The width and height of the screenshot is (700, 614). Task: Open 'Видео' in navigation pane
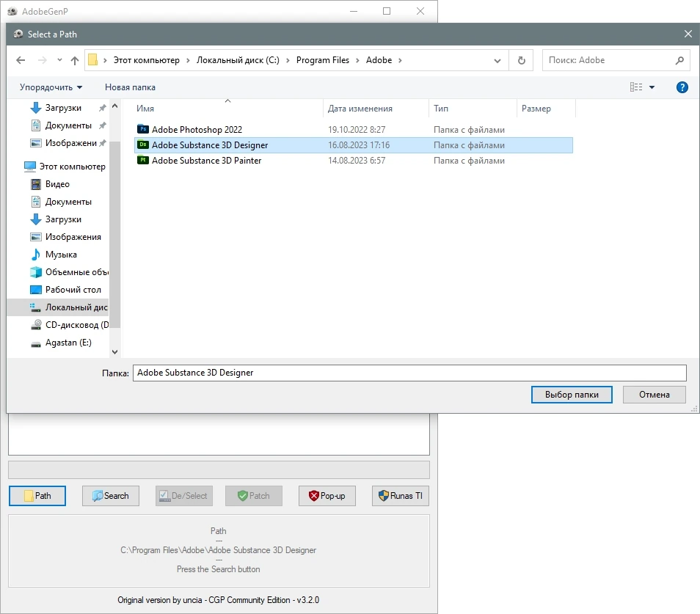pos(57,184)
